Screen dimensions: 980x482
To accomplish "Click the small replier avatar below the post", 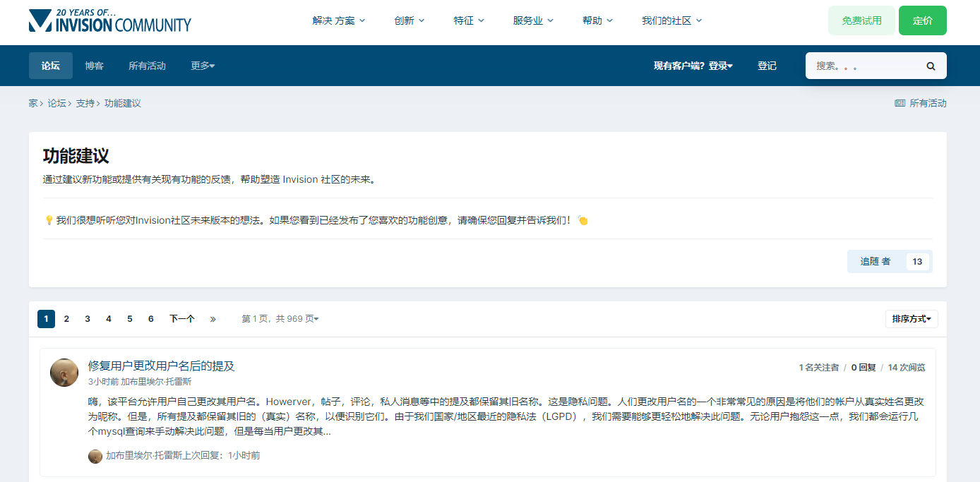I will pyautogui.click(x=95, y=456).
